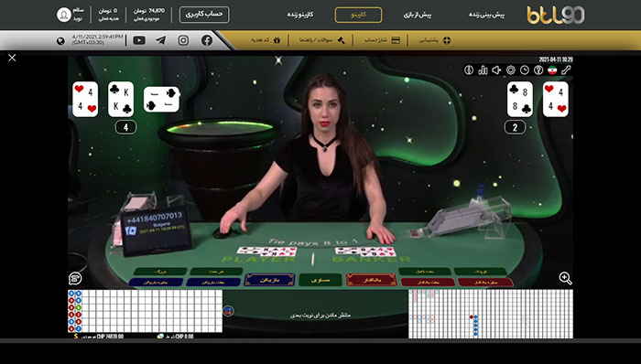Screen dimensions: 641x364
Task: Zoom video with magnifier plus icon
Action: (x=565, y=278)
